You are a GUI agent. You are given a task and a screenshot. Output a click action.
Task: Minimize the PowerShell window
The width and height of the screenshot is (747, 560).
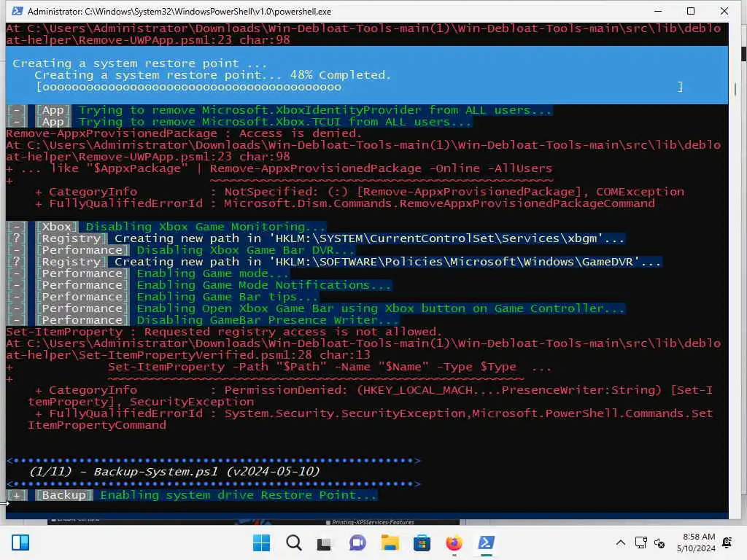pyautogui.click(x=658, y=11)
